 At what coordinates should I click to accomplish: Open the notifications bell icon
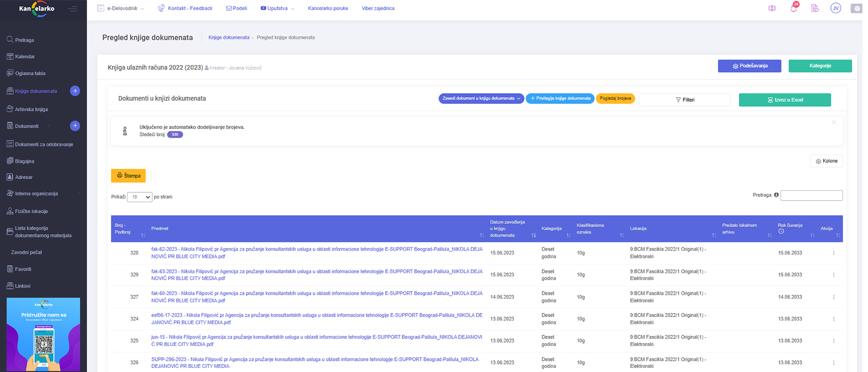(x=793, y=9)
